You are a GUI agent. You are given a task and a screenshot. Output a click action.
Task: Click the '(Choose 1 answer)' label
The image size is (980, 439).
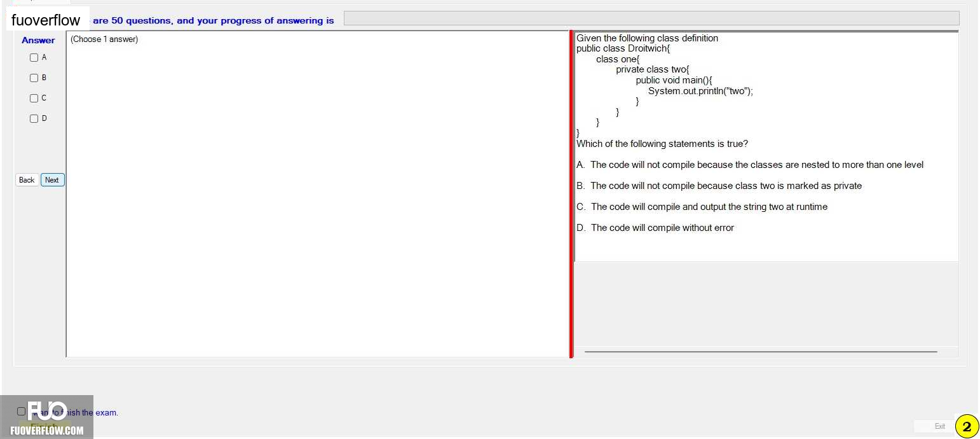tap(104, 39)
